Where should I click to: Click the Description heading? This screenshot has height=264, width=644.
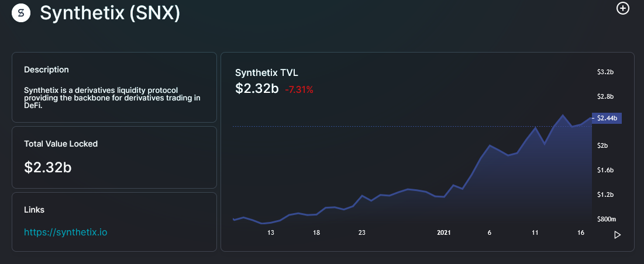click(46, 70)
